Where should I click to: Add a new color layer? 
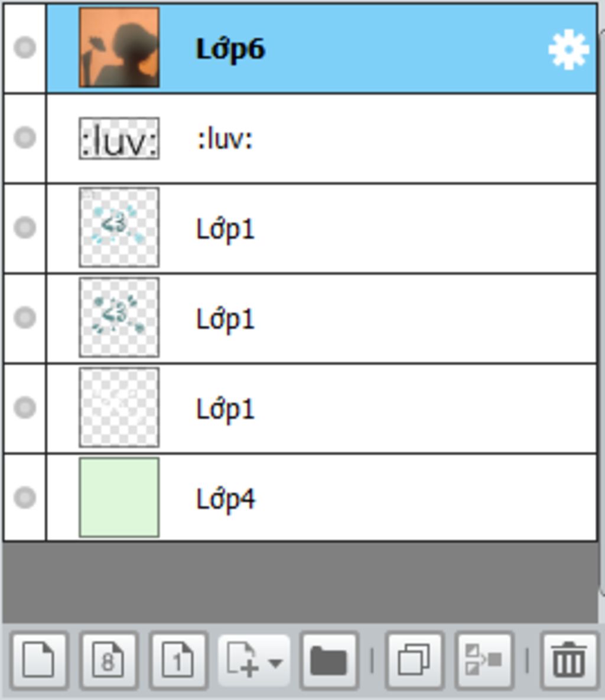coord(39,660)
